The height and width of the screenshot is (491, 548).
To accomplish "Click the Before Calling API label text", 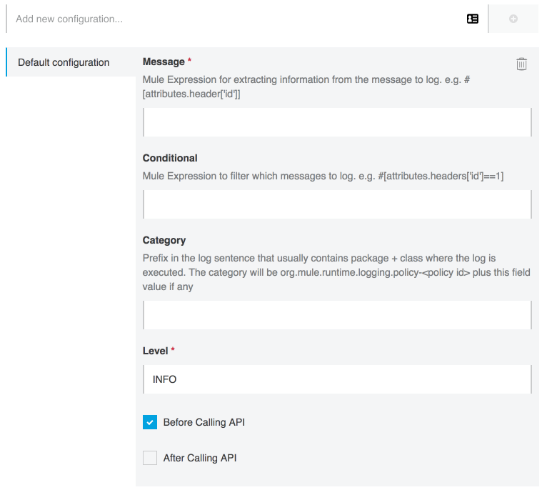I will [x=204, y=422].
